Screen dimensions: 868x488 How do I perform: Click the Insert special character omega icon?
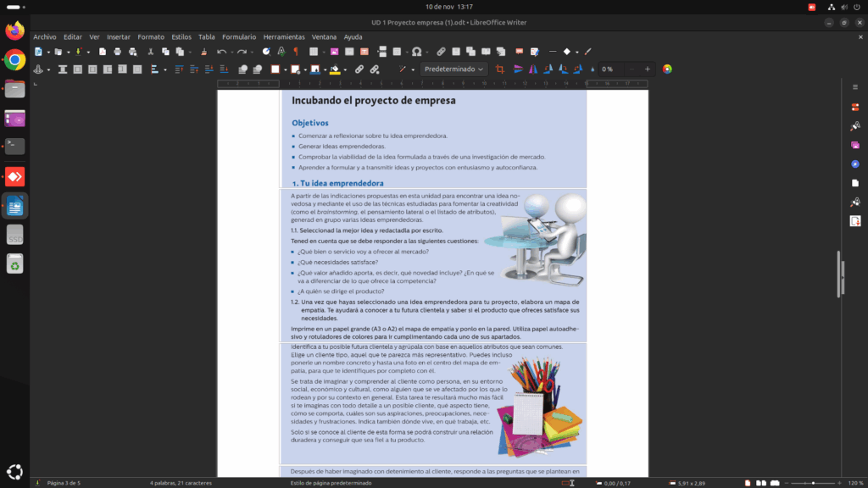tap(416, 52)
